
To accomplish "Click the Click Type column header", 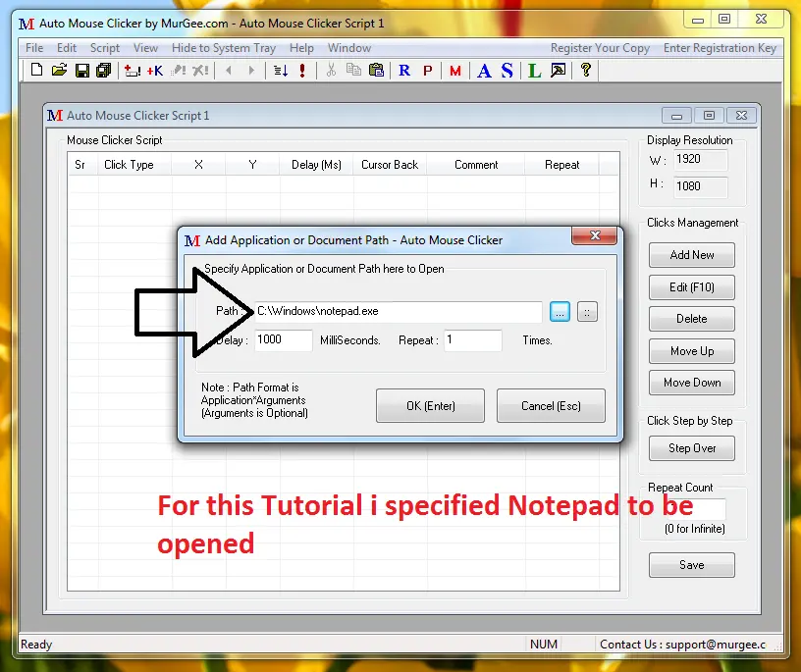I will (x=134, y=165).
